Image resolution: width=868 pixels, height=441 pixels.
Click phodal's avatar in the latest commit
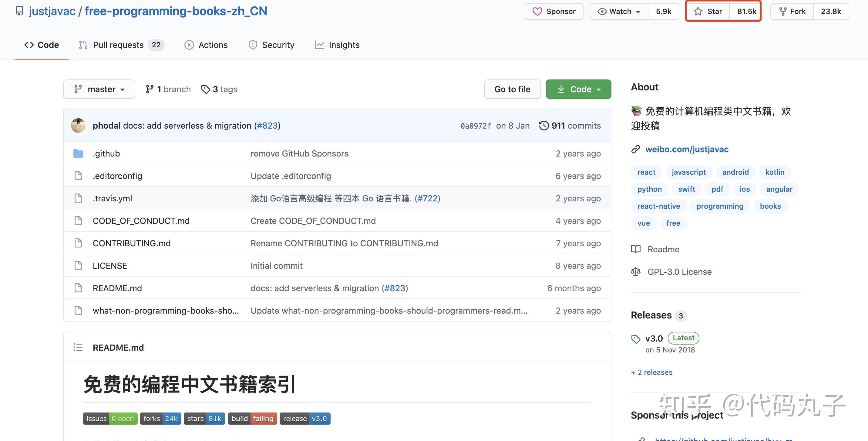pos(78,126)
